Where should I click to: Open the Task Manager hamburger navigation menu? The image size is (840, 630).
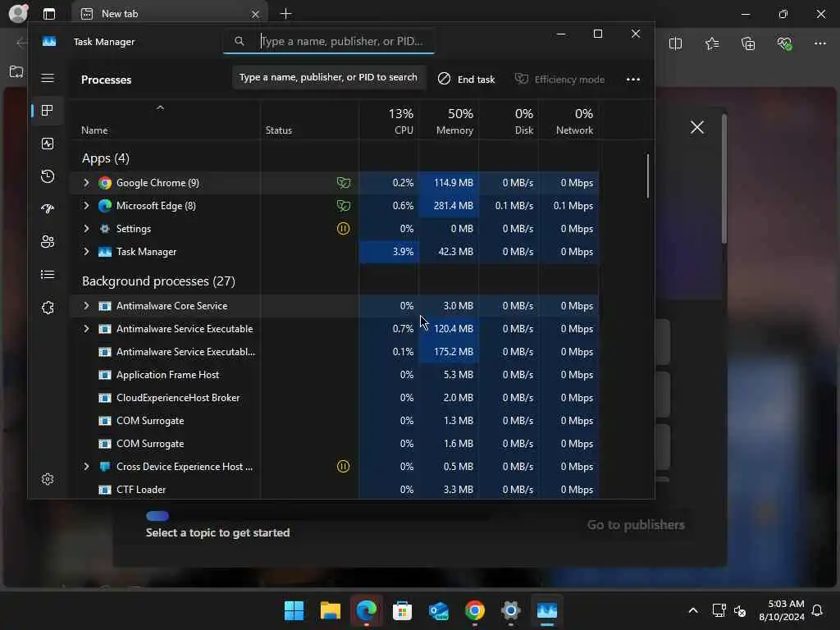coord(48,78)
